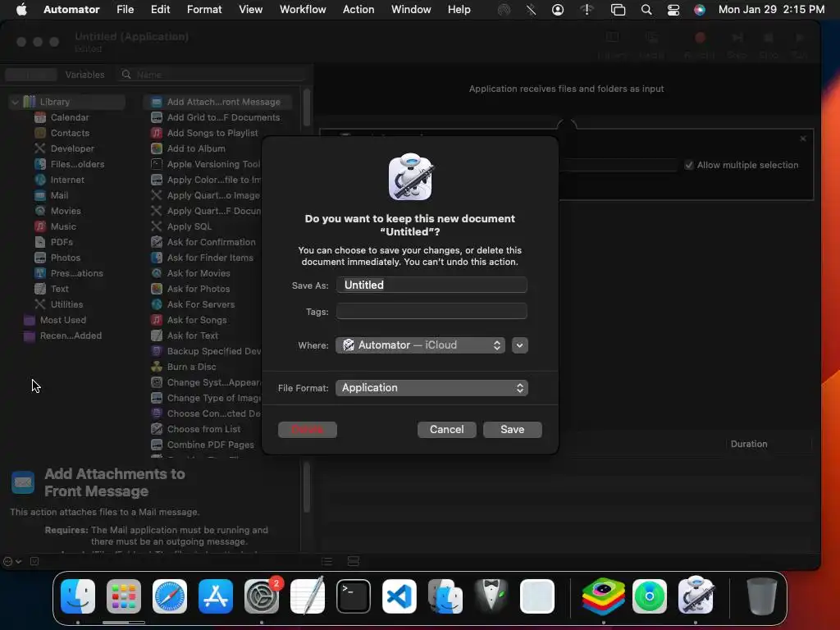Open Terminal from the Dock

(354, 596)
